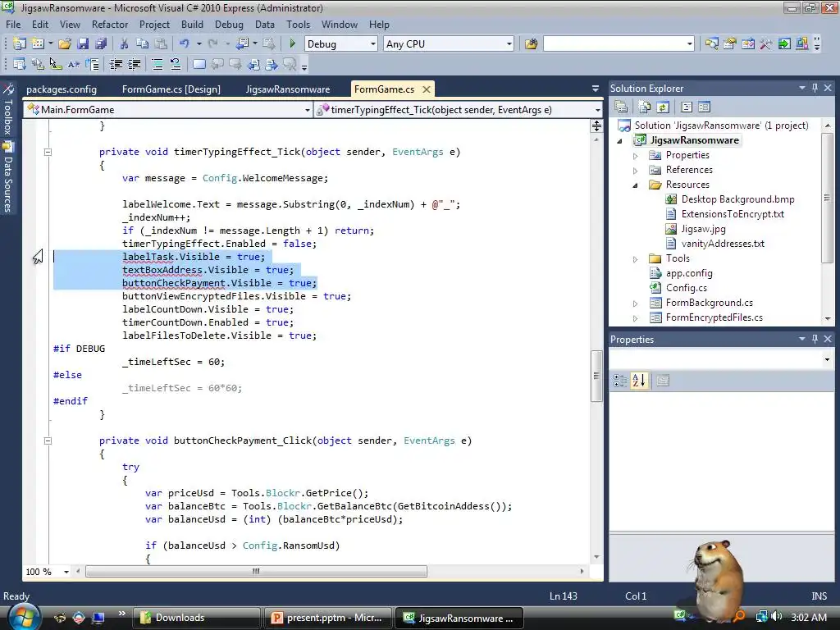840x630 pixels.
Task: Click the Find in Files icon
Action: 531,44
